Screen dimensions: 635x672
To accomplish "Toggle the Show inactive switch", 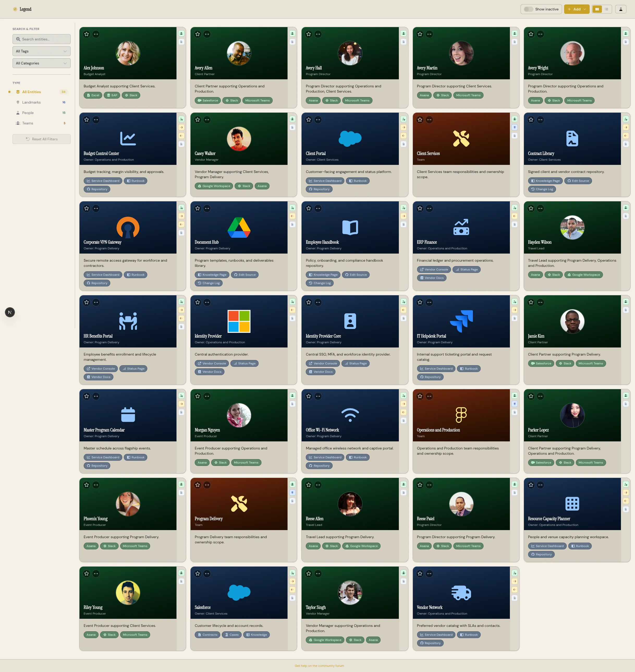I will (528, 9).
